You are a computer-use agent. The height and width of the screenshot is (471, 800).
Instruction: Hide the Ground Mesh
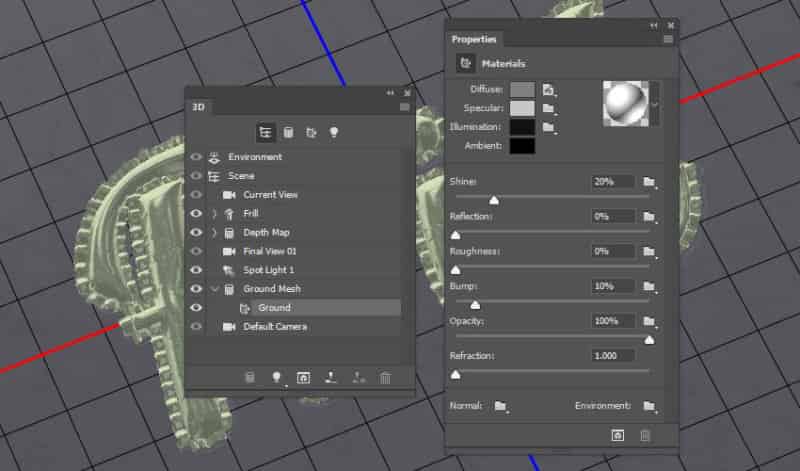pyautogui.click(x=196, y=289)
